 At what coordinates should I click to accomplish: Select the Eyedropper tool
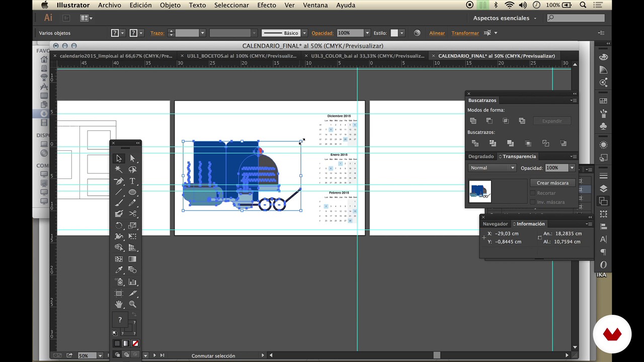point(119,270)
